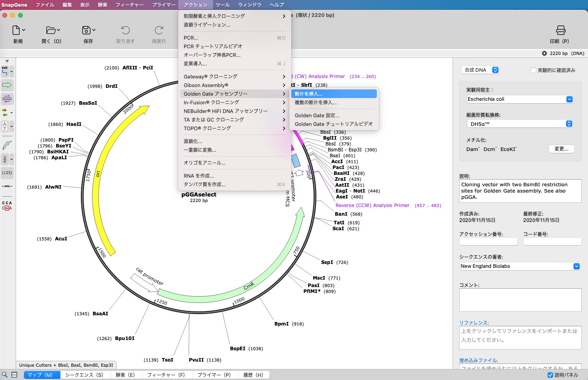Screen dimensions: 588x380
Task: Select 断片を挿入... in the submenu
Action: (333, 94)
